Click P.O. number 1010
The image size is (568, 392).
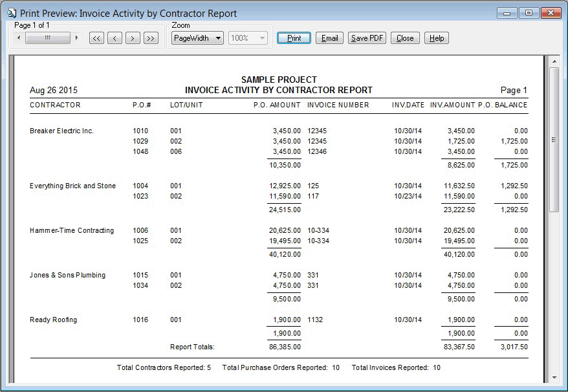click(140, 131)
